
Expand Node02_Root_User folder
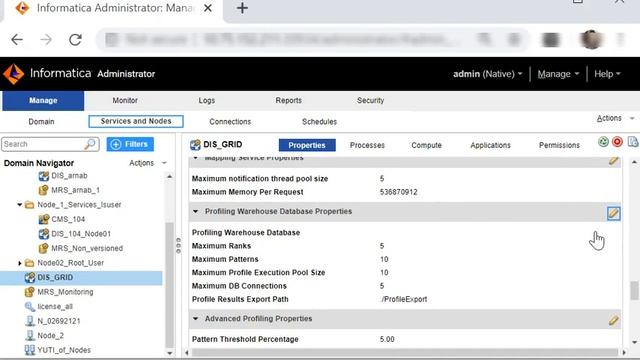pyautogui.click(x=19, y=263)
